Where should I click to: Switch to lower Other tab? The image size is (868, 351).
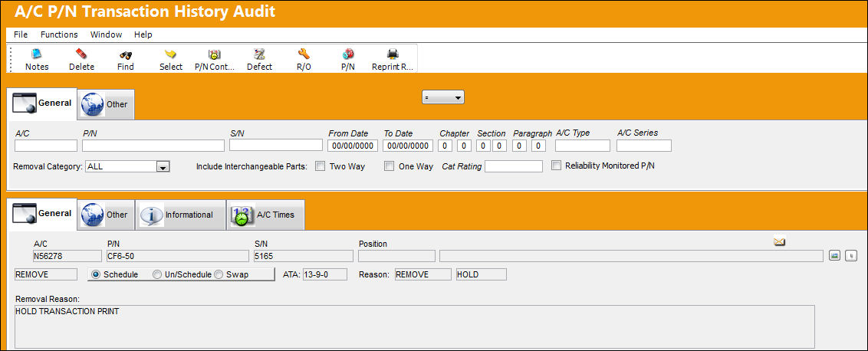[106, 215]
